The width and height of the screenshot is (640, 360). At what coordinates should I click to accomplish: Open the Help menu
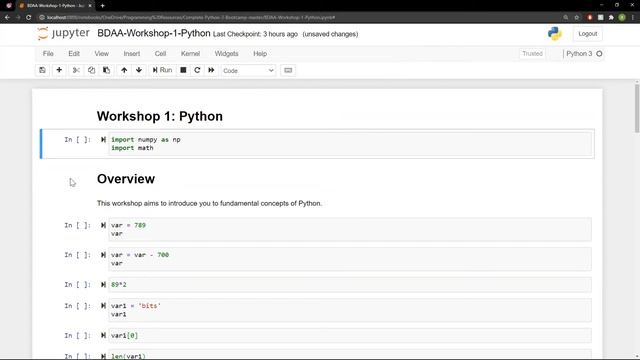(x=260, y=53)
